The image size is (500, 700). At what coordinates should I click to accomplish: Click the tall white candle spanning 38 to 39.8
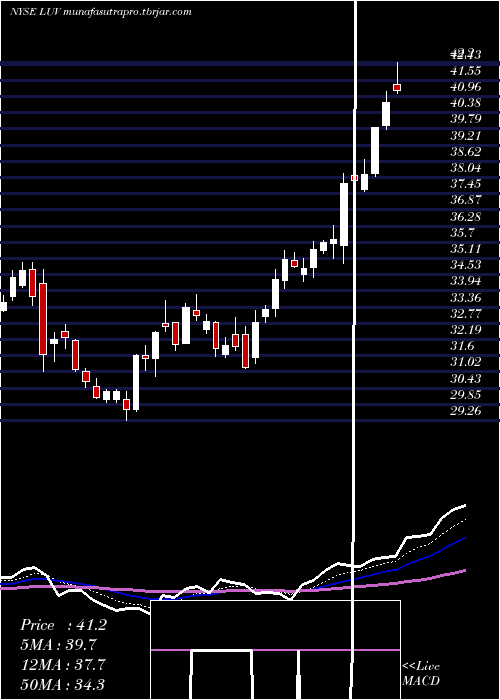(375, 150)
